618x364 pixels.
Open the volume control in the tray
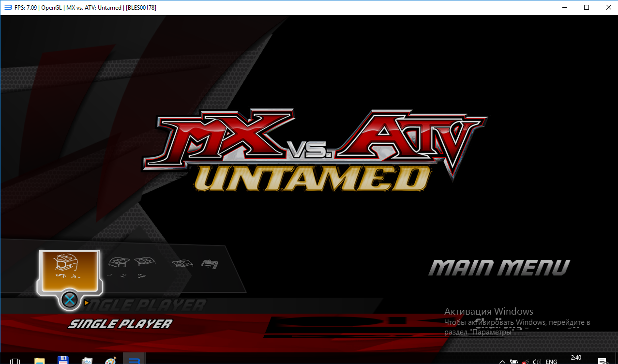pos(536,361)
